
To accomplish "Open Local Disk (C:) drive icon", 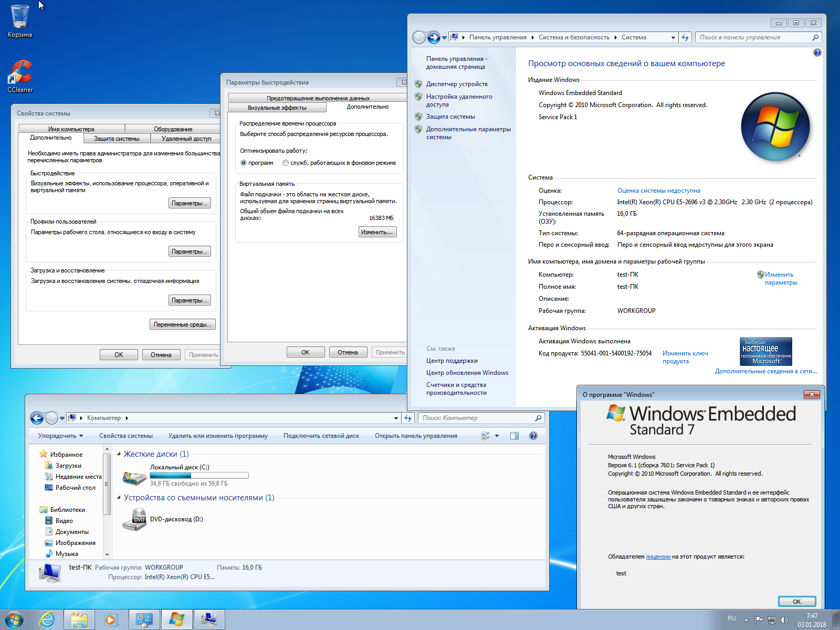I will click(x=134, y=477).
